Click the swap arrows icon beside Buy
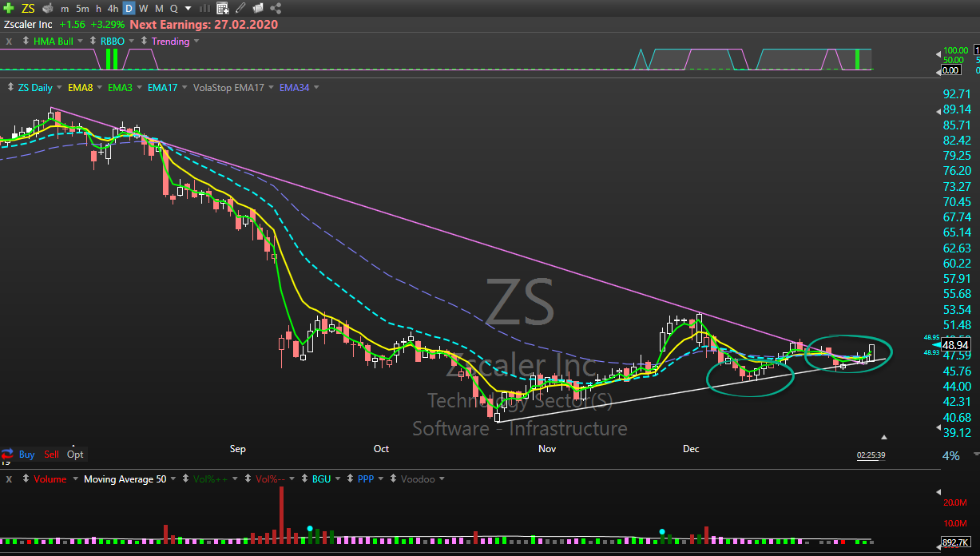 click(x=7, y=454)
